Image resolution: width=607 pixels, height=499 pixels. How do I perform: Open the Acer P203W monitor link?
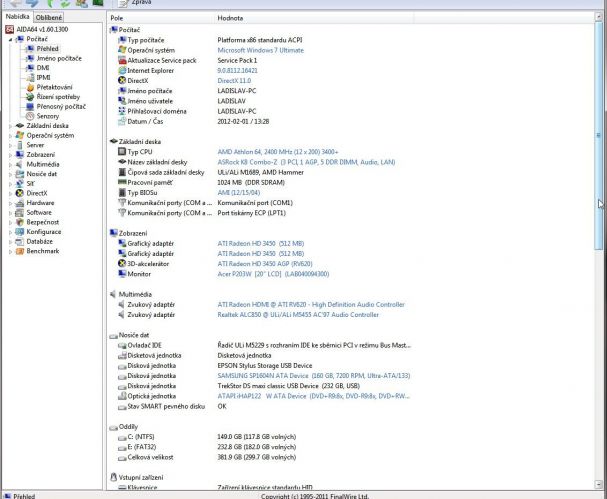273,274
